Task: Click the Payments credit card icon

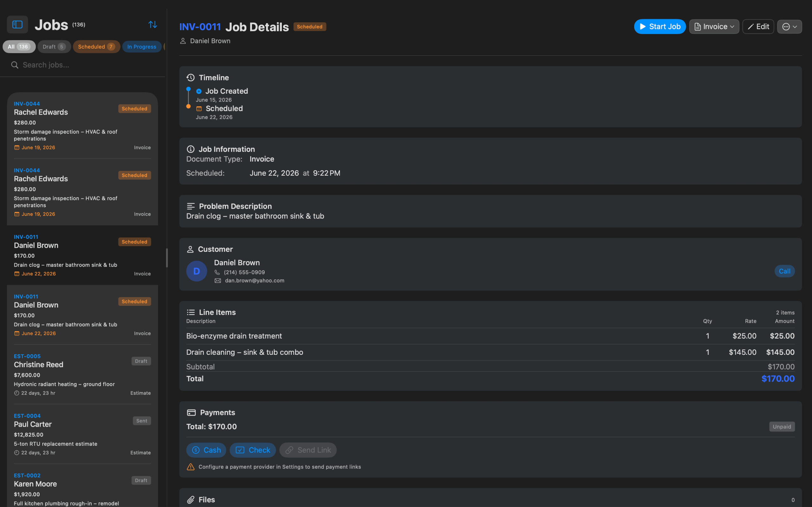Action: click(x=191, y=413)
